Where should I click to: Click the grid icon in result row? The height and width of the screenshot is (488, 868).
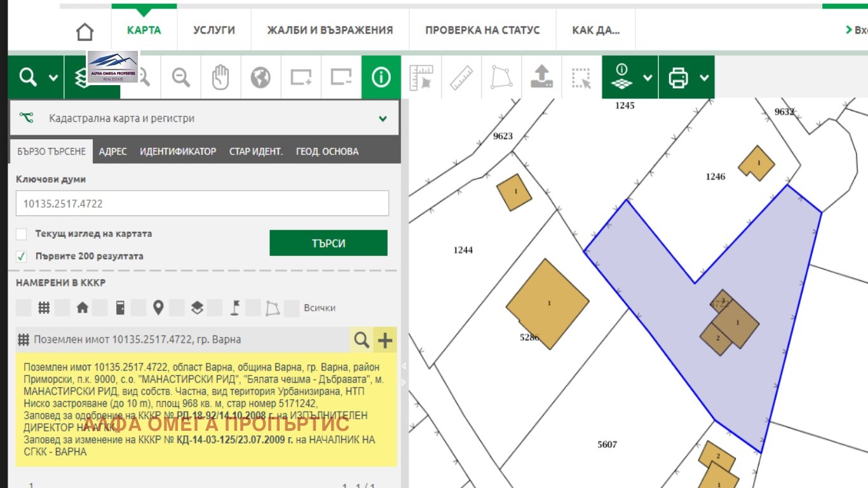point(24,340)
